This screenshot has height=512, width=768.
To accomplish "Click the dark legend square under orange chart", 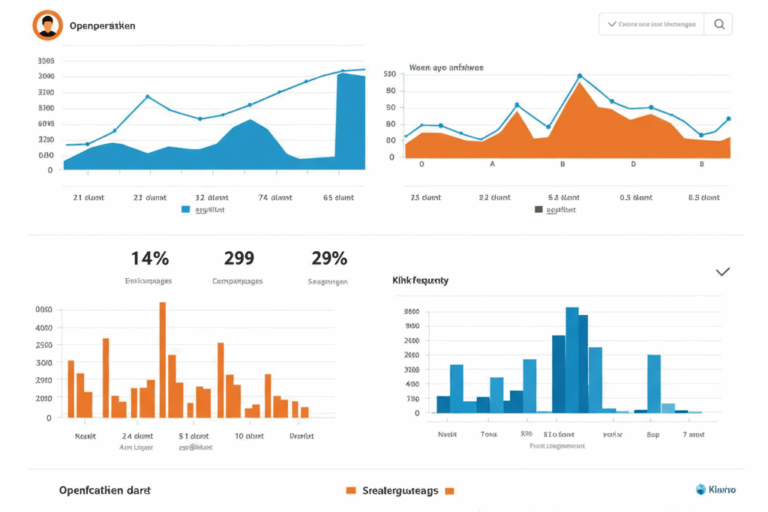I will [x=539, y=210].
